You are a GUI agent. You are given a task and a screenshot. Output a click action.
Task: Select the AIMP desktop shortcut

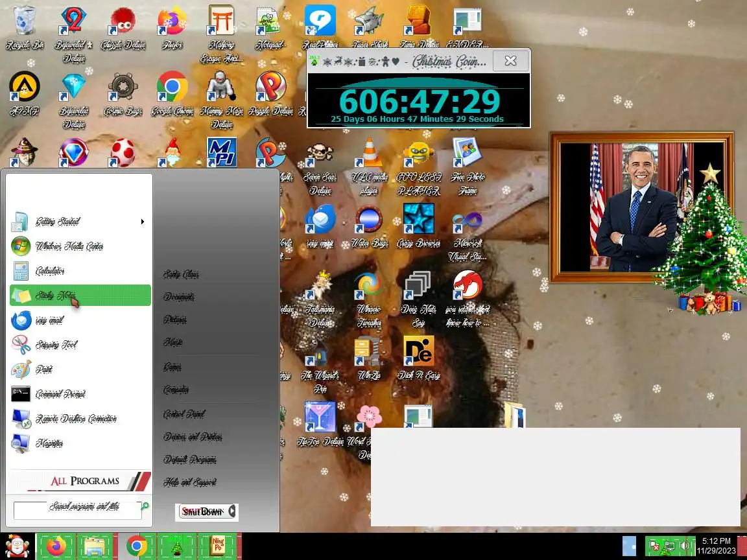(x=24, y=94)
